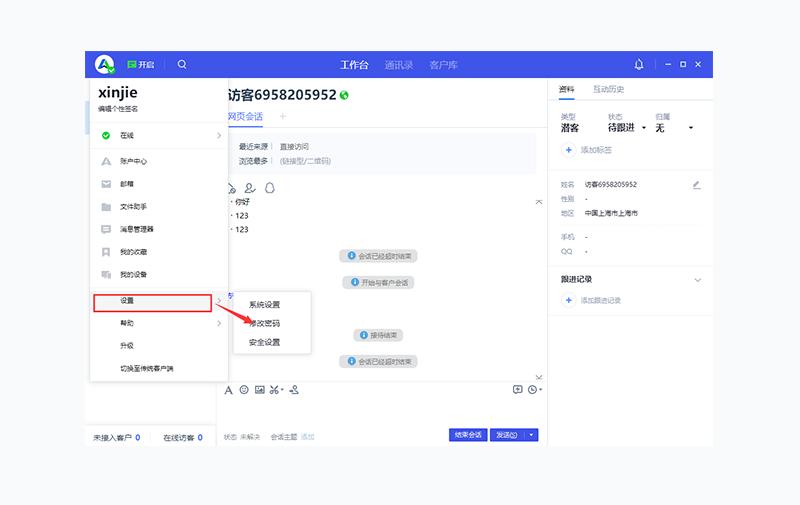Click the devices icon for 我的设备
Viewport: 800px width, 505px height.
click(106, 274)
